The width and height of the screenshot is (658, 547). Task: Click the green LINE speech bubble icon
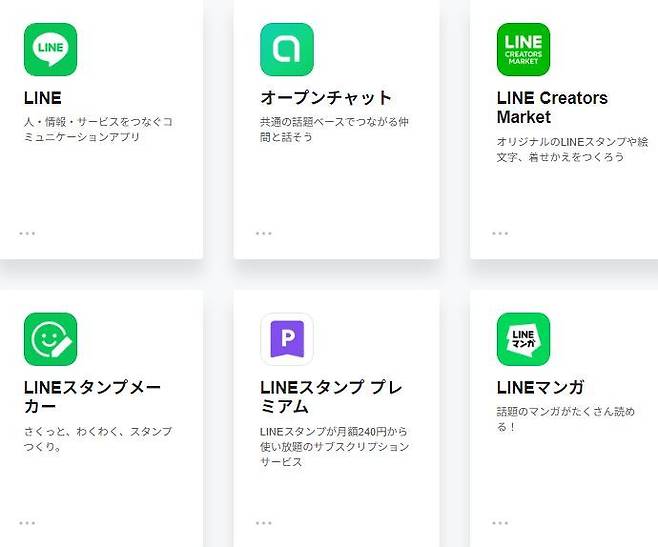click(x=50, y=49)
